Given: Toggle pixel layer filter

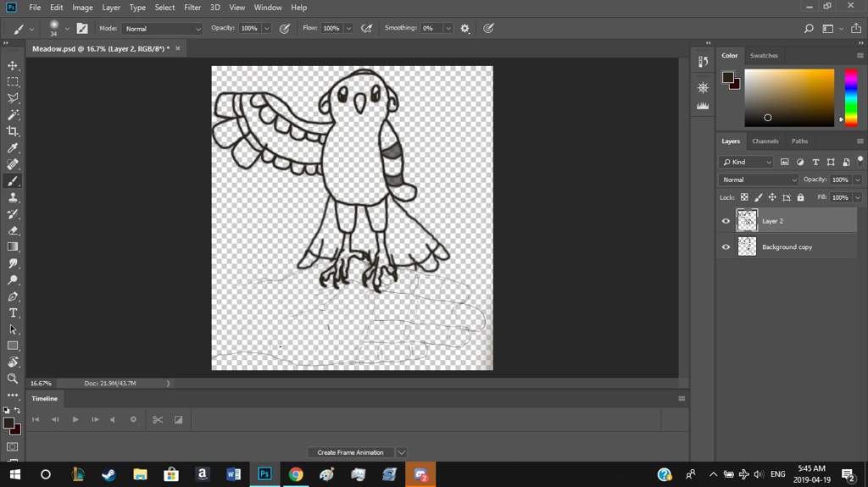Looking at the screenshot, I should click(784, 162).
